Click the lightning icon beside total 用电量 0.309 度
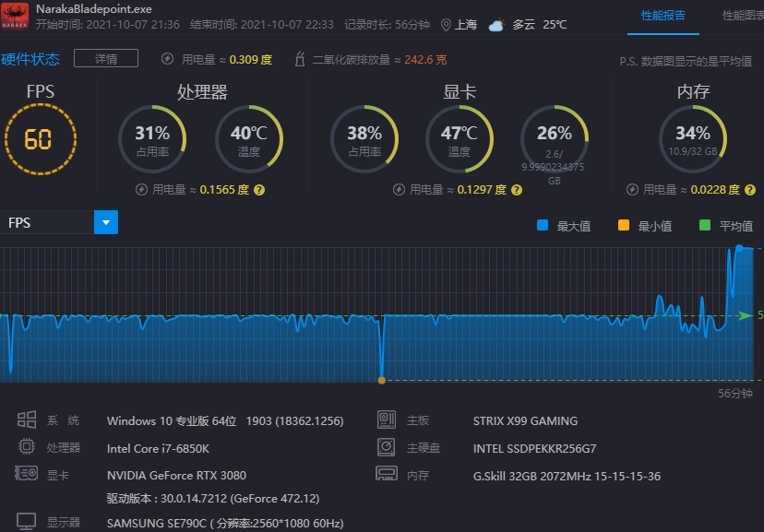The width and height of the screenshot is (764, 532). point(167,59)
